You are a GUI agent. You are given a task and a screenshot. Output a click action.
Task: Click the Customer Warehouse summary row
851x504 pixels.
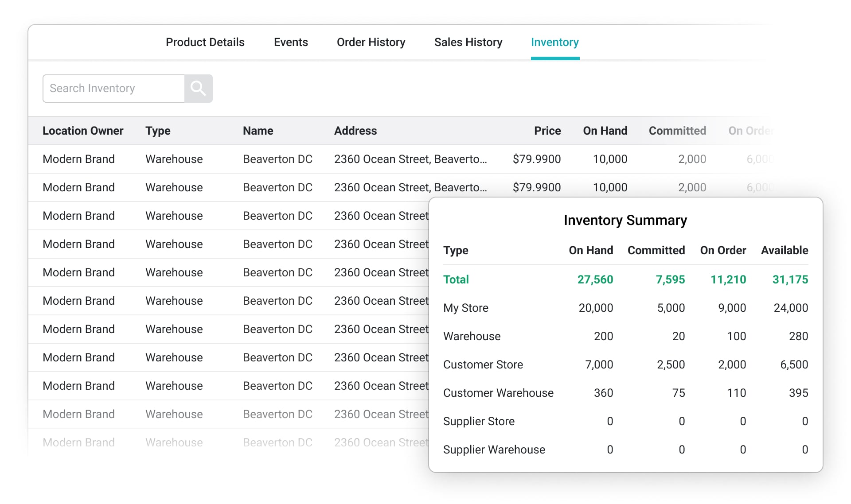[498, 393]
